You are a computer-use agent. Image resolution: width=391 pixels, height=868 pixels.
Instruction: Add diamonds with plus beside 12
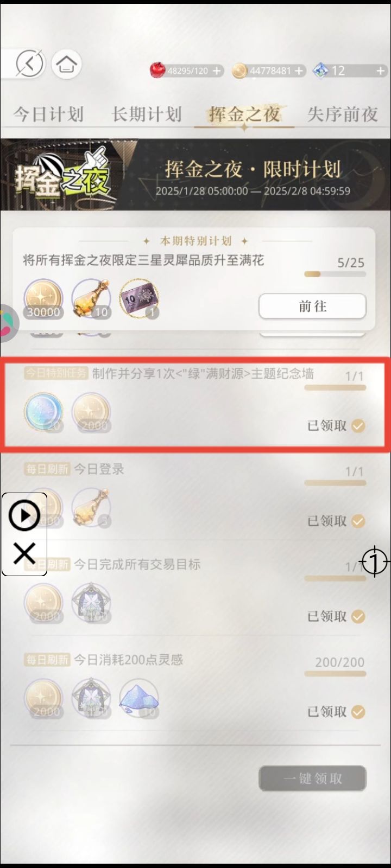point(380,71)
